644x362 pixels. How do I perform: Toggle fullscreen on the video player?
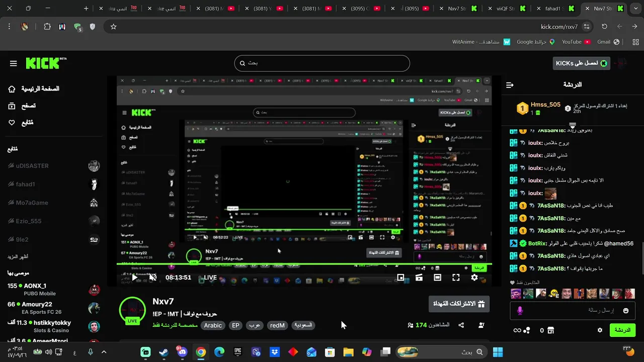456,277
